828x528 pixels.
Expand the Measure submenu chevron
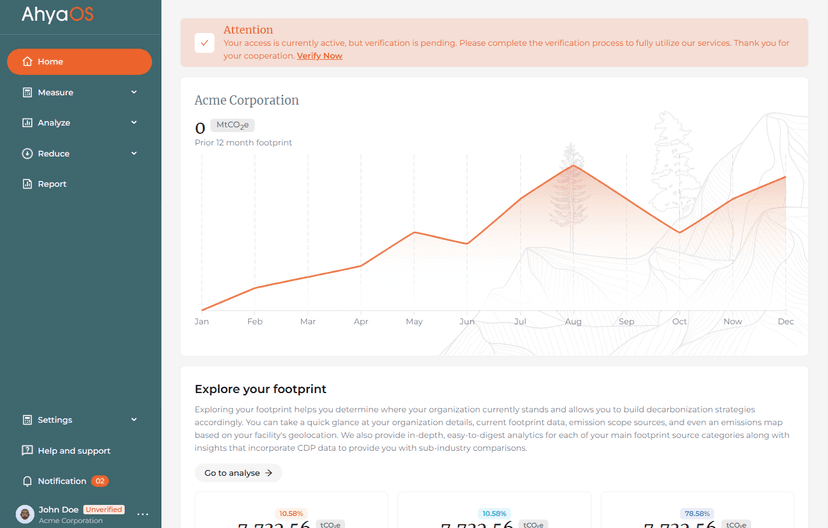pyautogui.click(x=134, y=93)
